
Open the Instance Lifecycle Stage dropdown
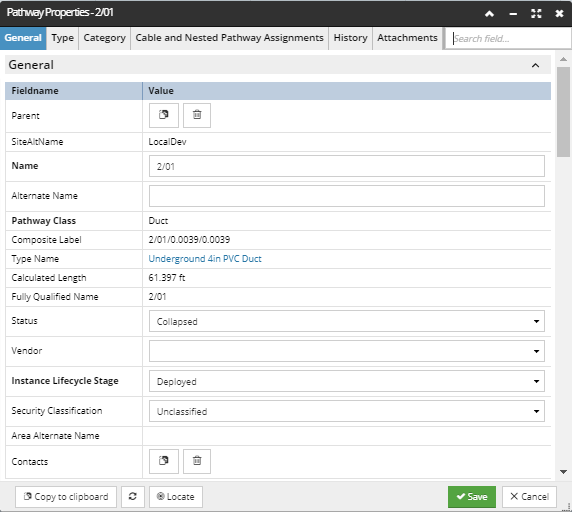coord(347,381)
